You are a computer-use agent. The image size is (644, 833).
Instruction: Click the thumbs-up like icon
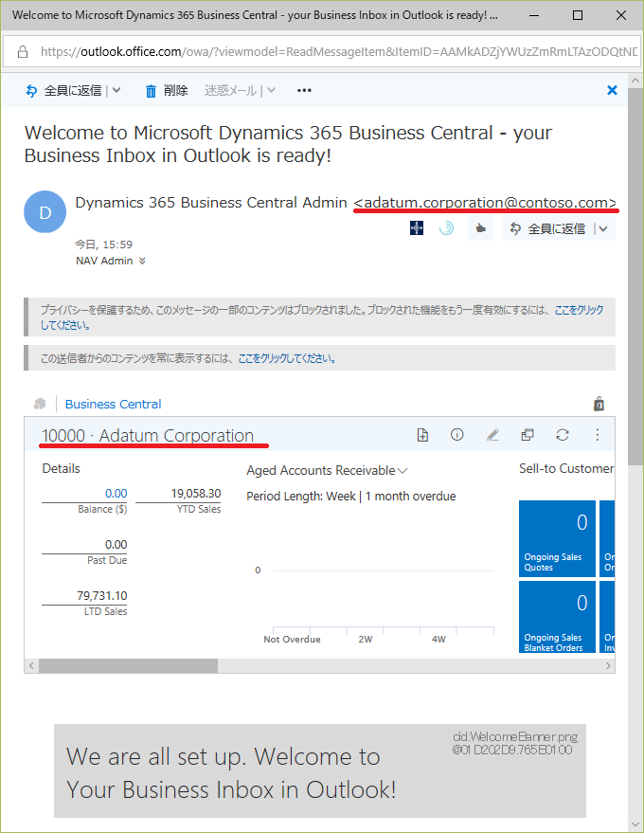click(x=480, y=228)
